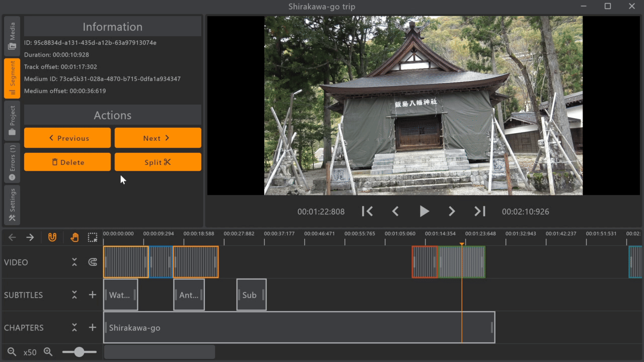Click the redo arrow in timeline toolbar
Viewport: 644px width, 362px height.
(x=30, y=237)
